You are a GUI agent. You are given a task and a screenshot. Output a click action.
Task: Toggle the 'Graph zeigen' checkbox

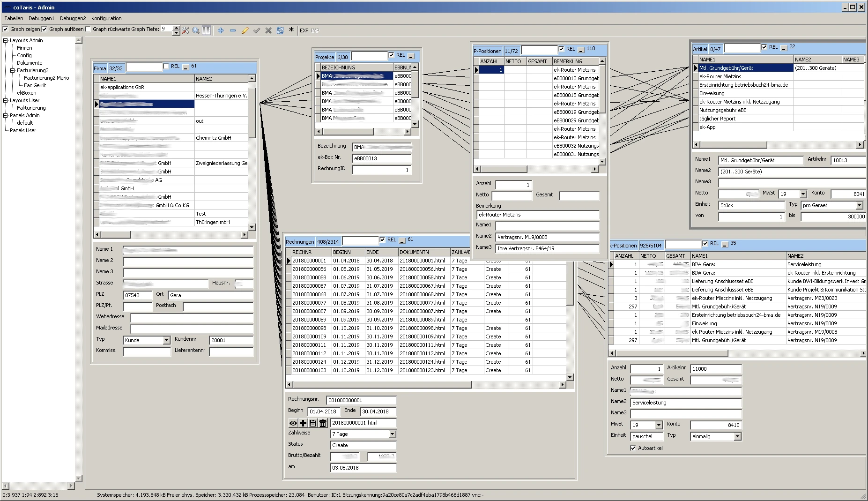pyautogui.click(x=6, y=29)
